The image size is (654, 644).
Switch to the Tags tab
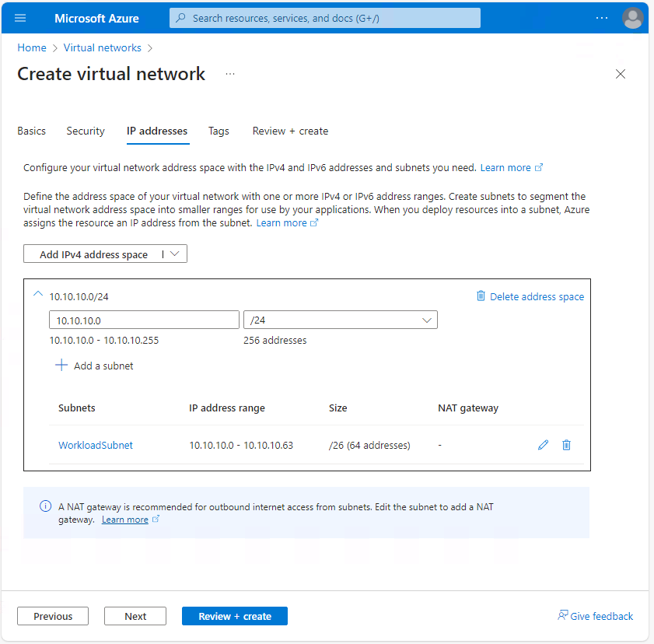click(219, 131)
